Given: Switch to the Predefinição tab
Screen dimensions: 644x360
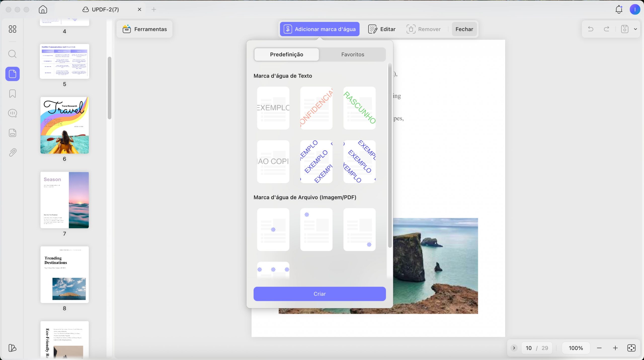Looking at the screenshot, I should [x=287, y=55].
